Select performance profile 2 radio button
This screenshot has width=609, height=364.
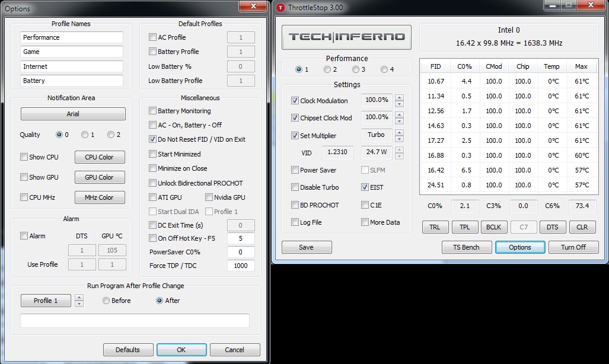[327, 69]
